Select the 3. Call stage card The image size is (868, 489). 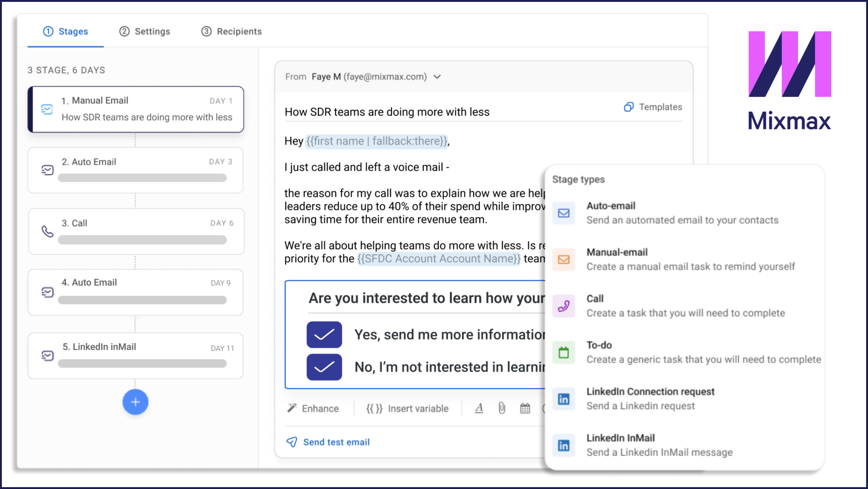(x=136, y=231)
